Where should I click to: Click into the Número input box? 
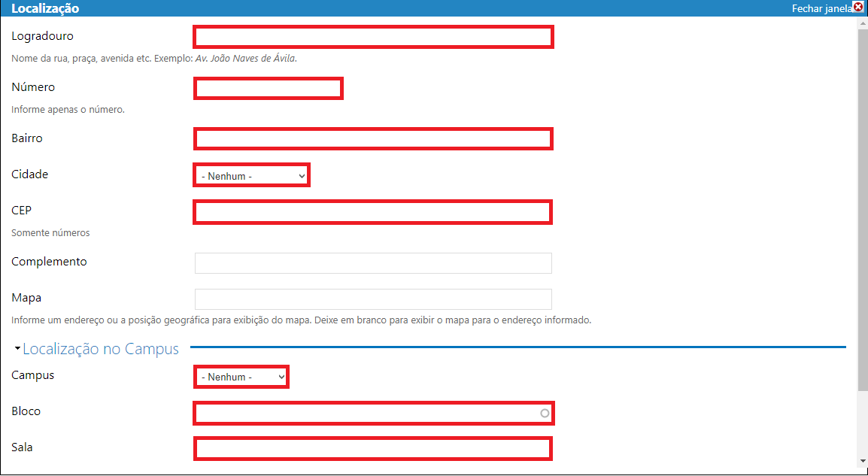269,89
